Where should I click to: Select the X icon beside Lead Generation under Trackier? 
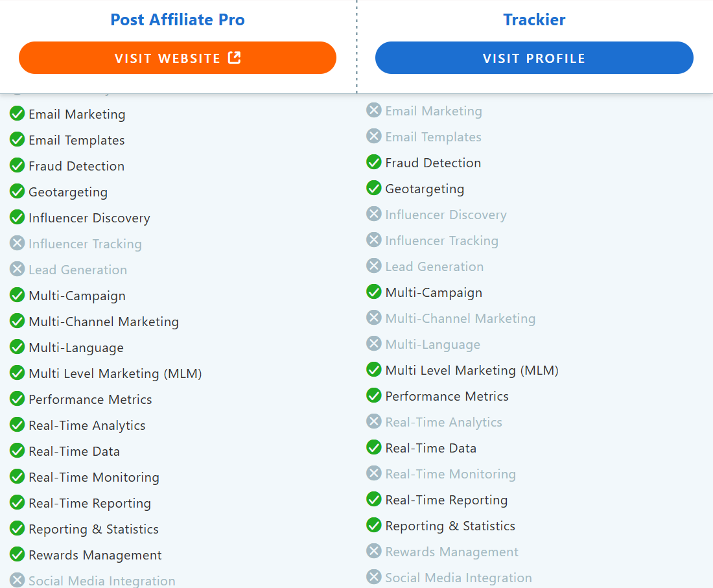(374, 266)
